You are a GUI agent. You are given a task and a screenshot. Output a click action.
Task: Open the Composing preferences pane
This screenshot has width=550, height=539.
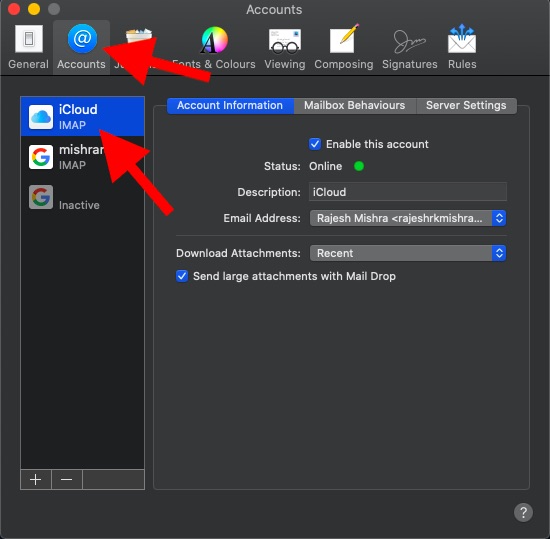343,47
